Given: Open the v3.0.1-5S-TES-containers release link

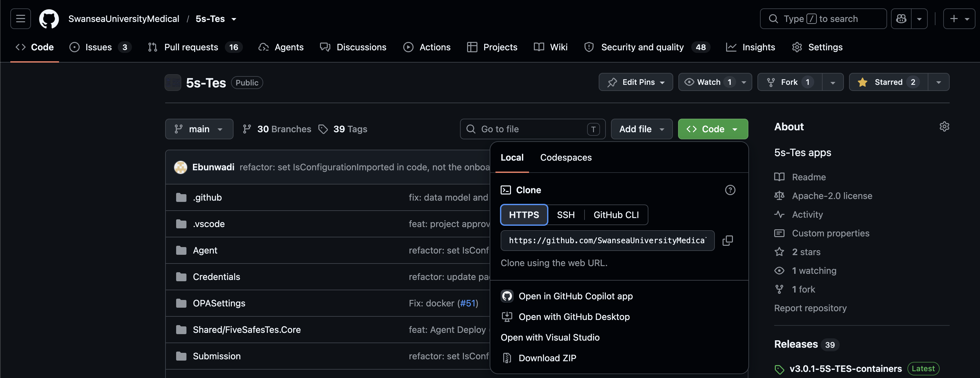Looking at the screenshot, I should (845, 369).
